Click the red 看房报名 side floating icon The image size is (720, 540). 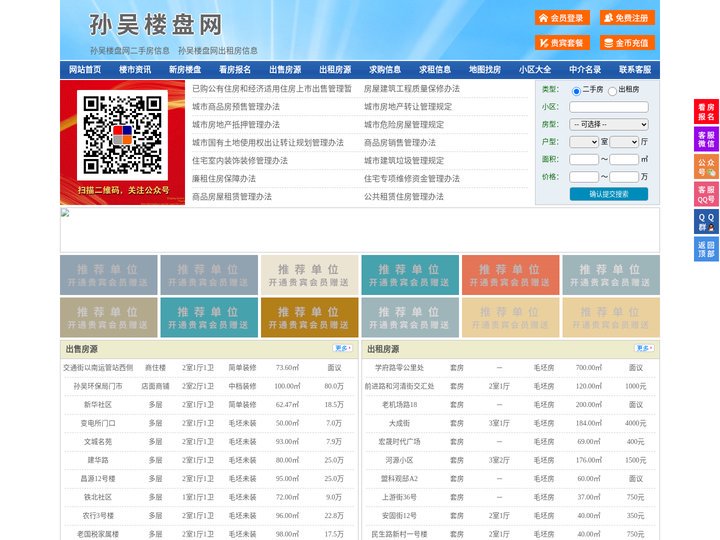point(706,112)
